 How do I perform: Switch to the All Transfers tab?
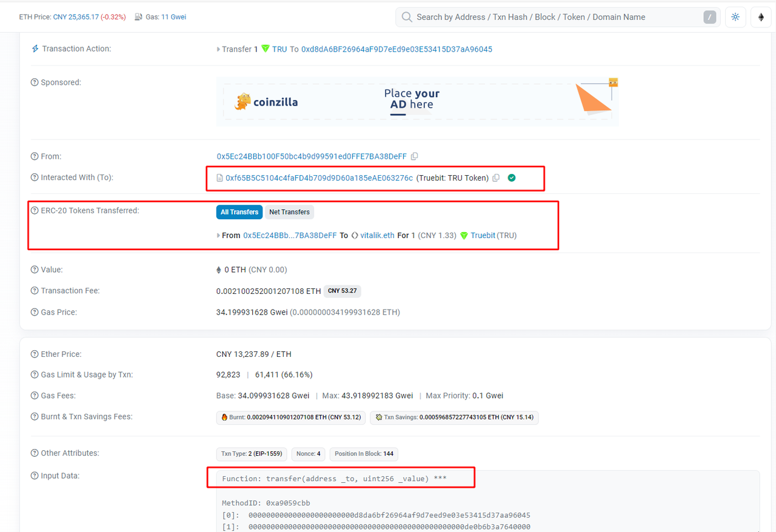(x=239, y=212)
